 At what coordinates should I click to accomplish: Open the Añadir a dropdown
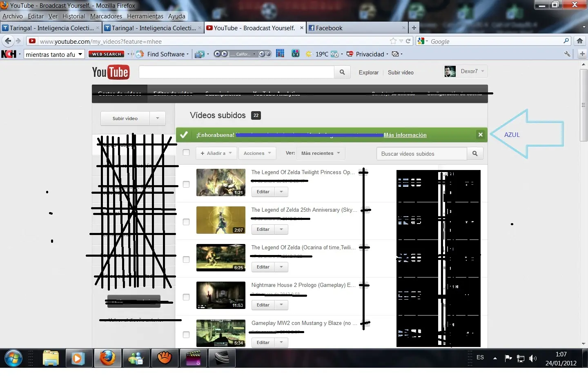coord(216,153)
